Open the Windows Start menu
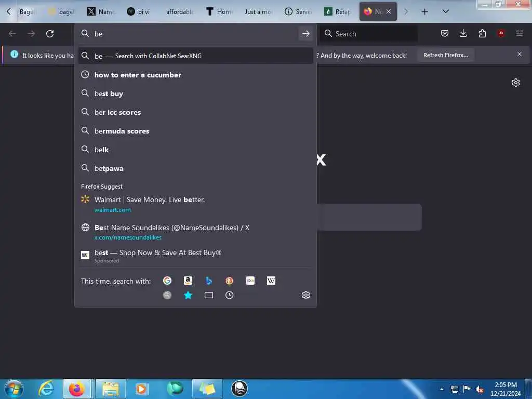 (x=14, y=389)
